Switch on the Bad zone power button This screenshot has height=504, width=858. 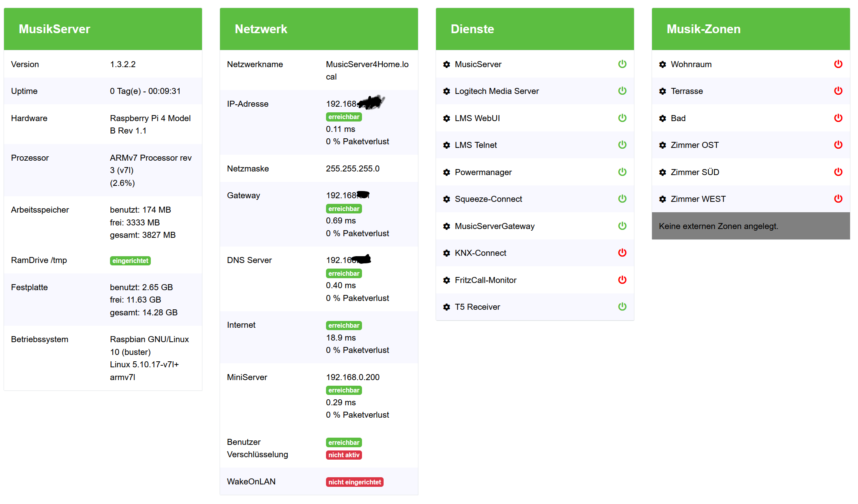pos(838,118)
